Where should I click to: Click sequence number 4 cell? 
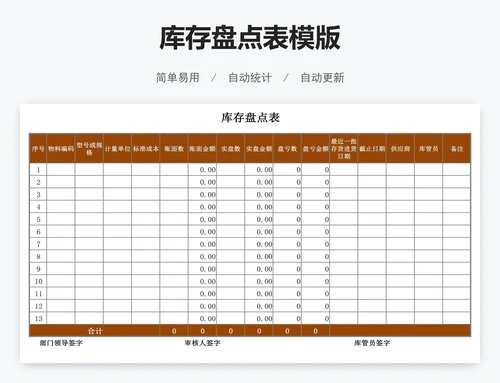38,207
